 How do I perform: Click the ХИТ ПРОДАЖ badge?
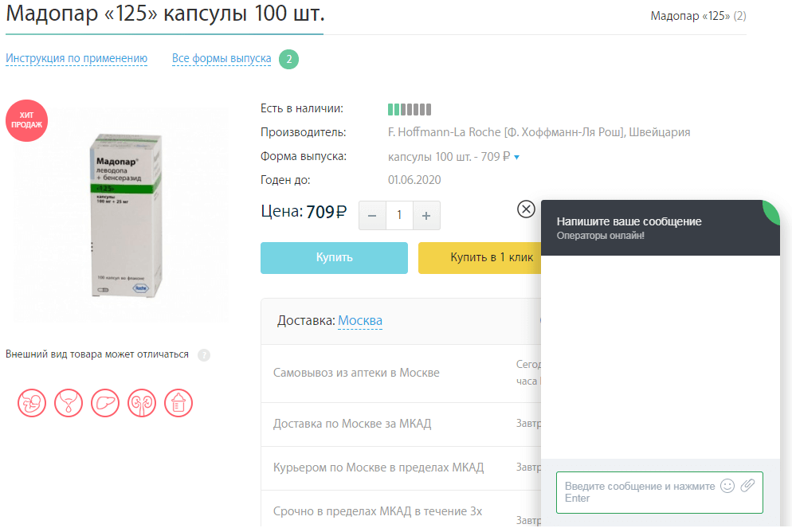[x=27, y=120]
